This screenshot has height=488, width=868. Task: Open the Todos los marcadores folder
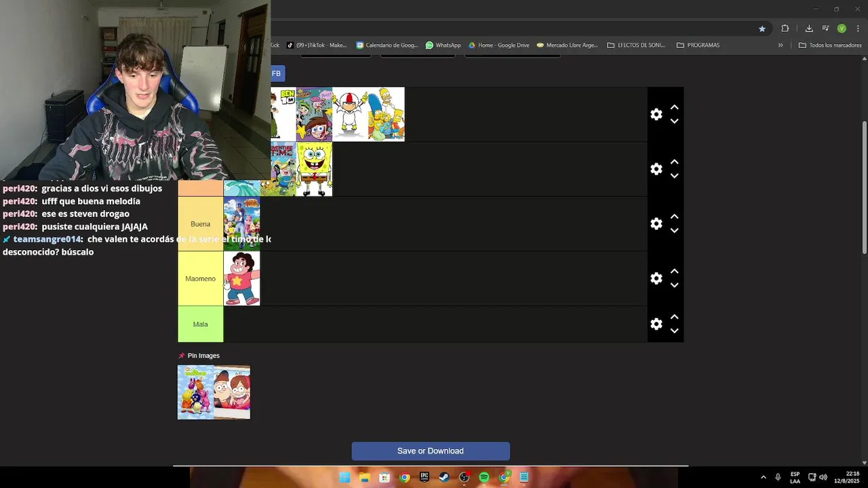click(830, 45)
